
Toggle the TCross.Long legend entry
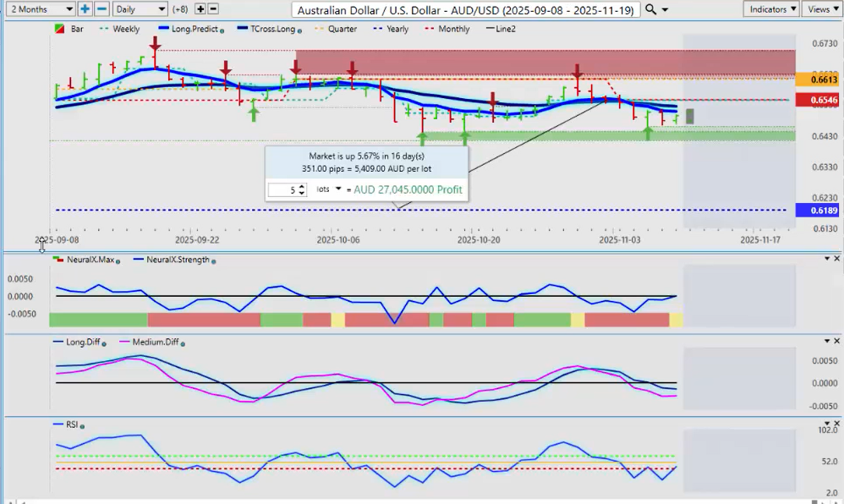click(269, 29)
